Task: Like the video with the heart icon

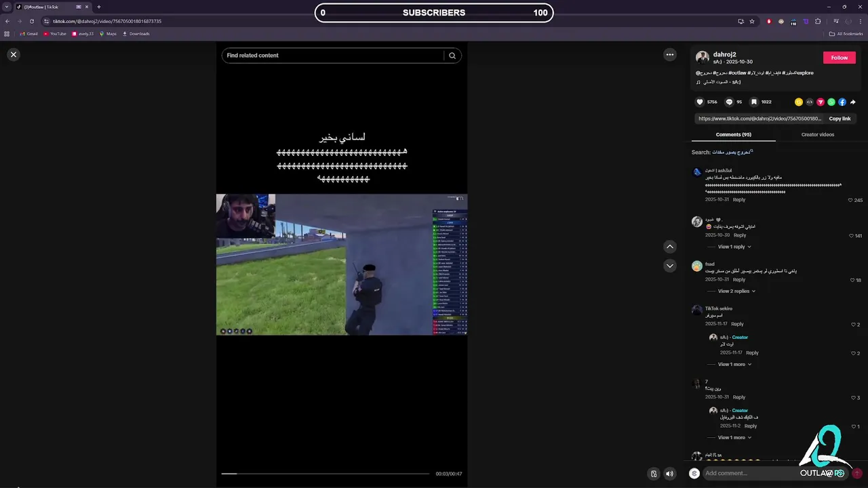Action: [700, 102]
